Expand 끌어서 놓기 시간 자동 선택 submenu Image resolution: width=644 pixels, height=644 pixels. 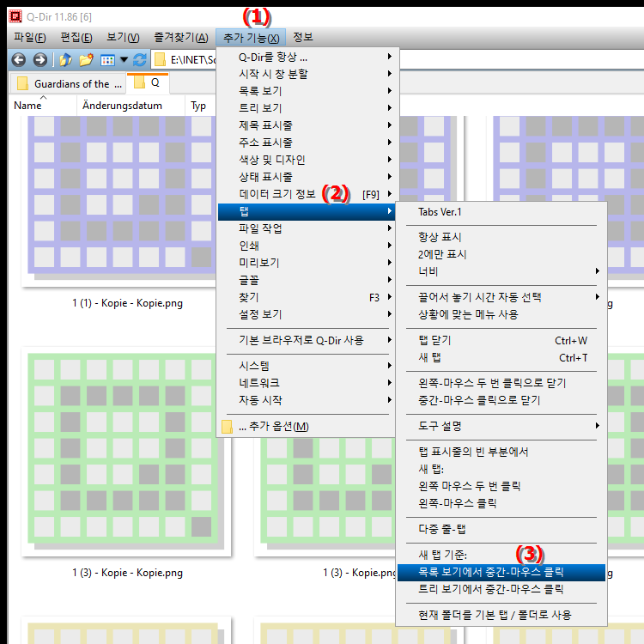pyautogui.click(x=501, y=297)
